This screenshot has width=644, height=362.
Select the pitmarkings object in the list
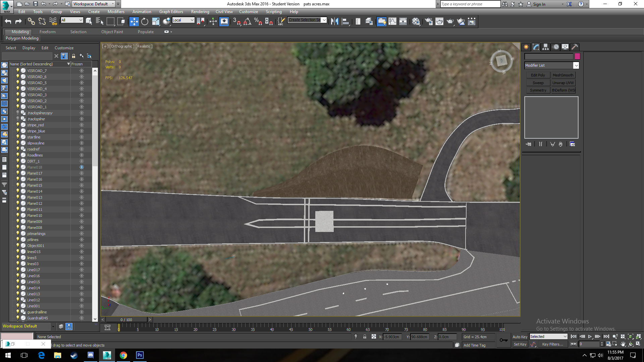coord(36,234)
